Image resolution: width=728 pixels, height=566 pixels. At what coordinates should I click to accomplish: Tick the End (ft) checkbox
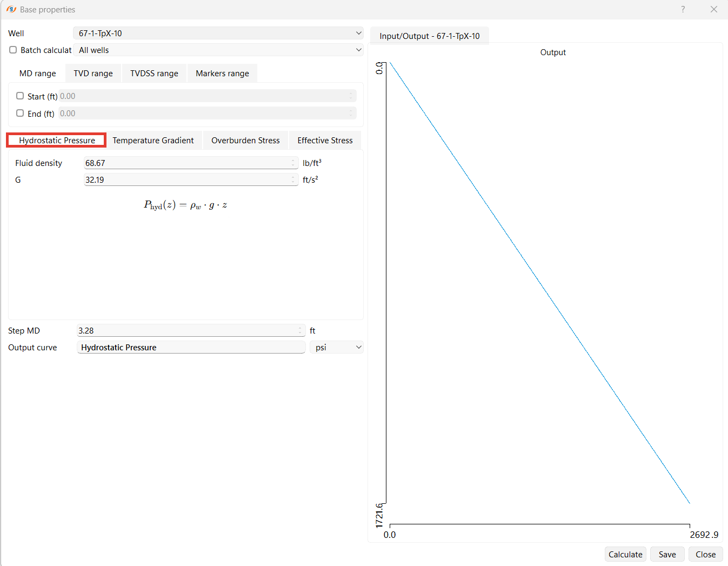(x=20, y=113)
